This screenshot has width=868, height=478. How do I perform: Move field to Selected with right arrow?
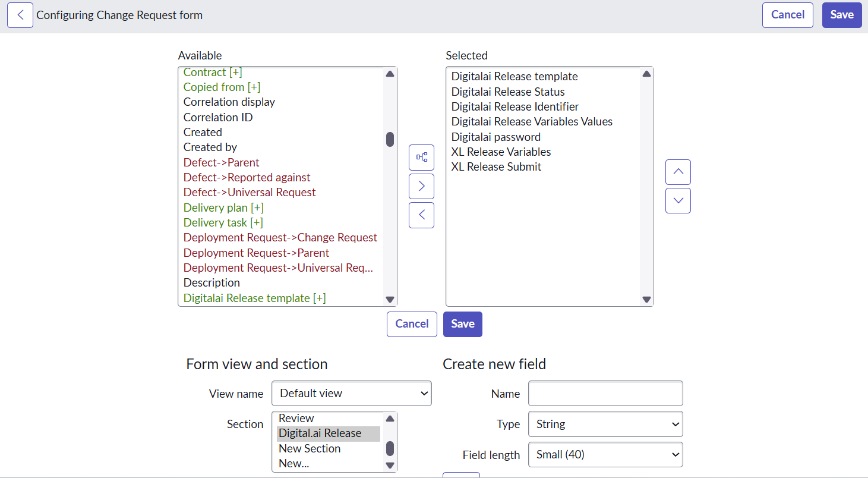[x=422, y=186]
